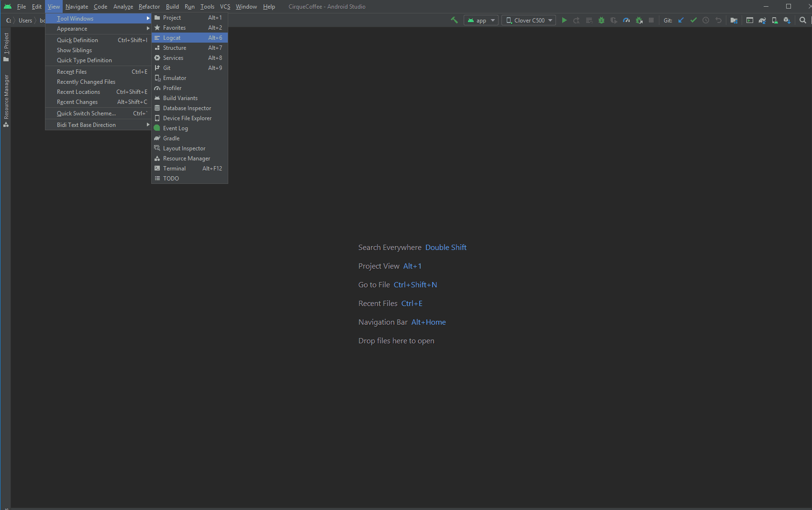Start debugging the app with the Debug icon

pos(601,20)
